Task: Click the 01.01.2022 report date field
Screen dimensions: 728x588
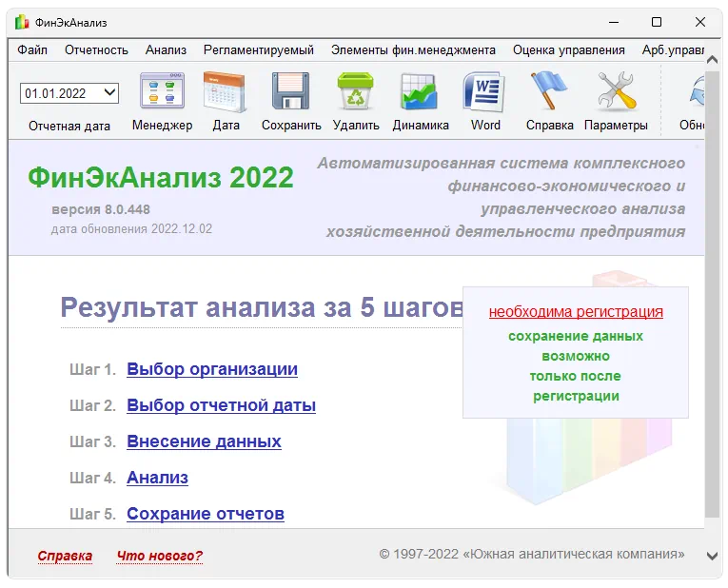Action: coord(69,93)
